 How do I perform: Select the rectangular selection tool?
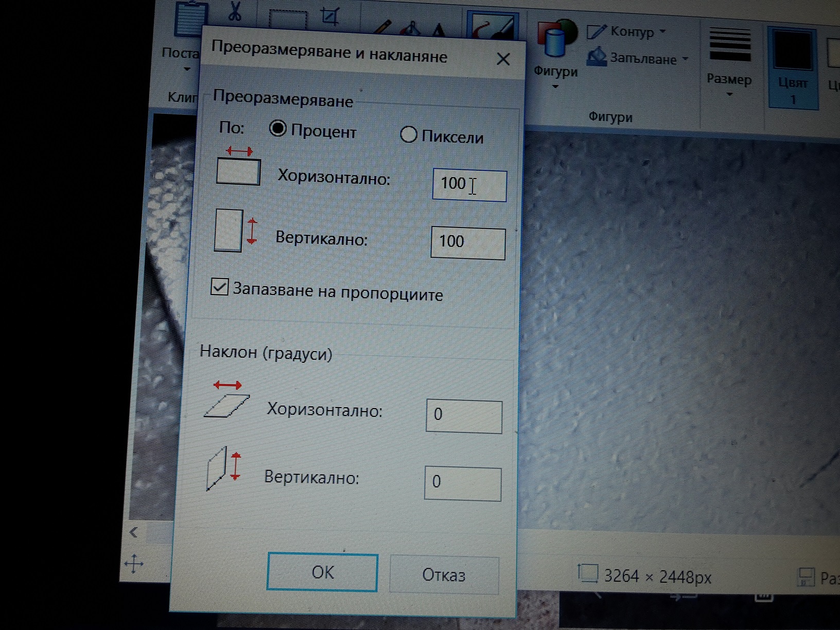[288, 19]
